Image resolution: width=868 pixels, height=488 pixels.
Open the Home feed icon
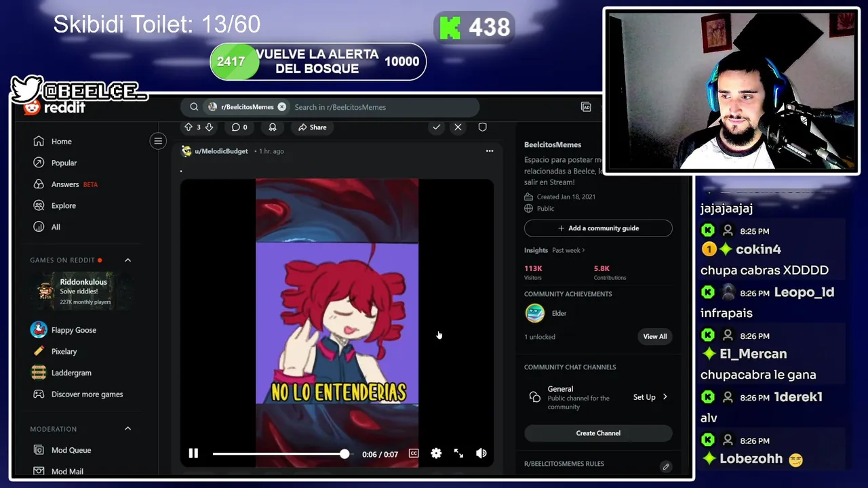point(39,141)
